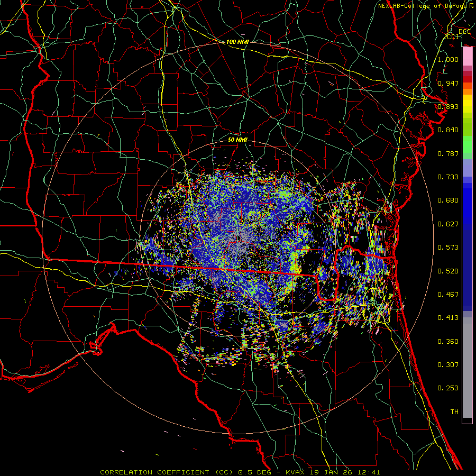The image size is (476, 476).
Task: Click the 0.733 legend value
Action: pyautogui.click(x=448, y=177)
